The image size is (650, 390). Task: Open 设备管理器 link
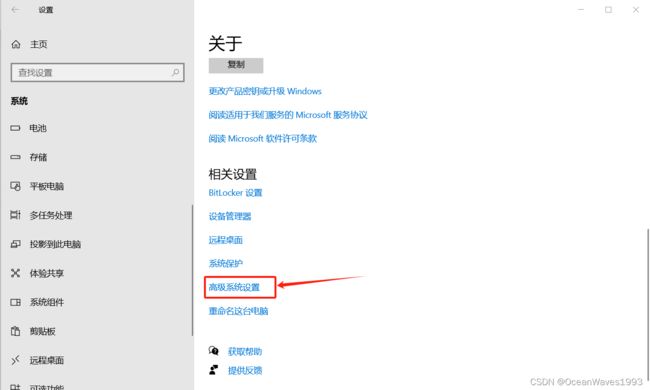[230, 216]
